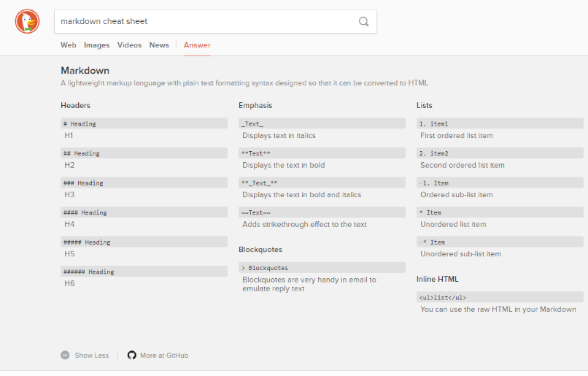Go to the News tab
The width and height of the screenshot is (588, 376).
click(x=159, y=45)
